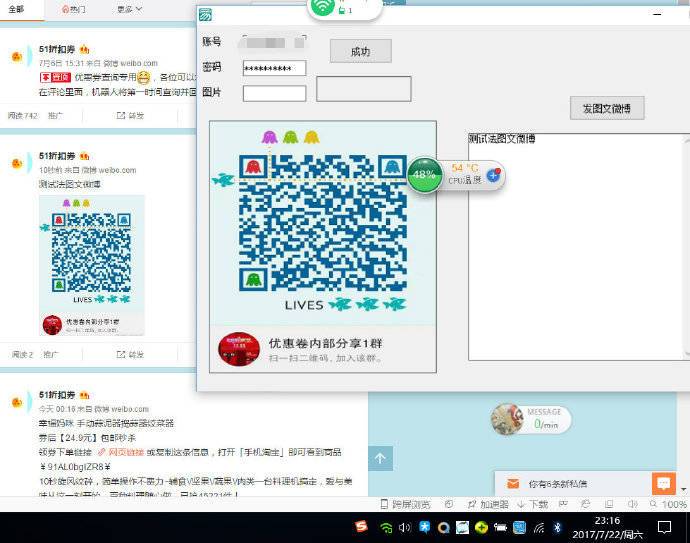This screenshot has width=690, height=543.
Task: Click 跨屏浏览 in browser status bar
Action: pyautogui.click(x=406, y=504)
